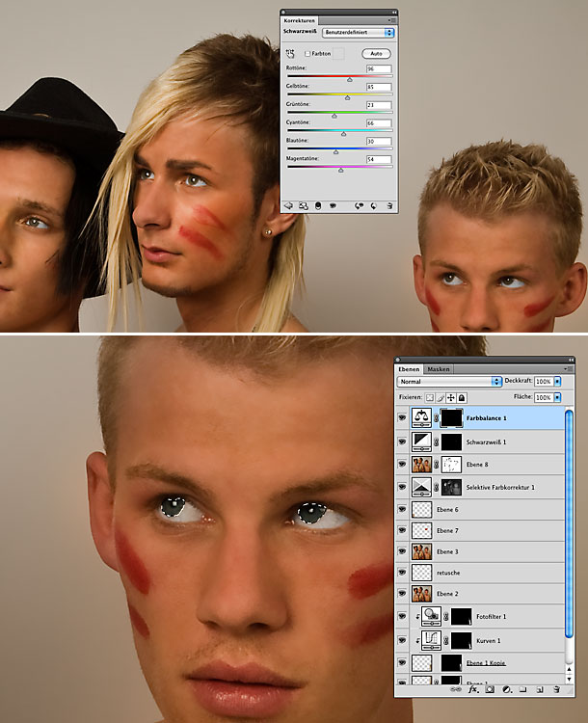Click the Gelbtöne value field
588x723 pixels.
(379, 87)
